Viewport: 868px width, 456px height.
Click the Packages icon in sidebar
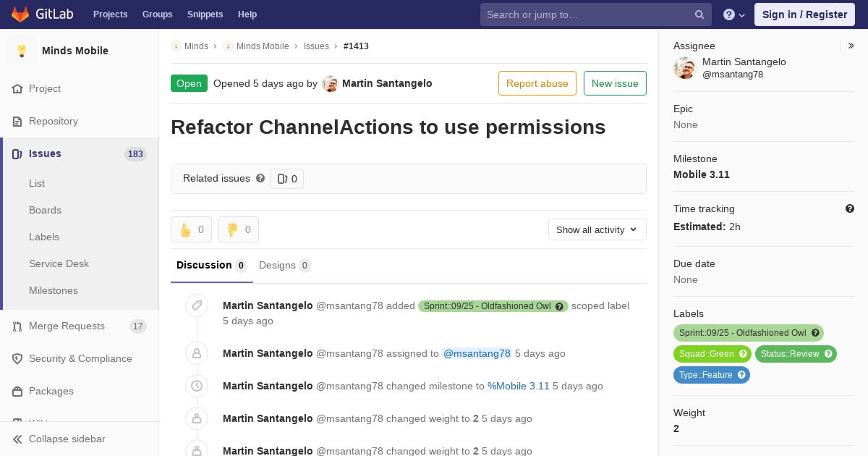point(17,391)
